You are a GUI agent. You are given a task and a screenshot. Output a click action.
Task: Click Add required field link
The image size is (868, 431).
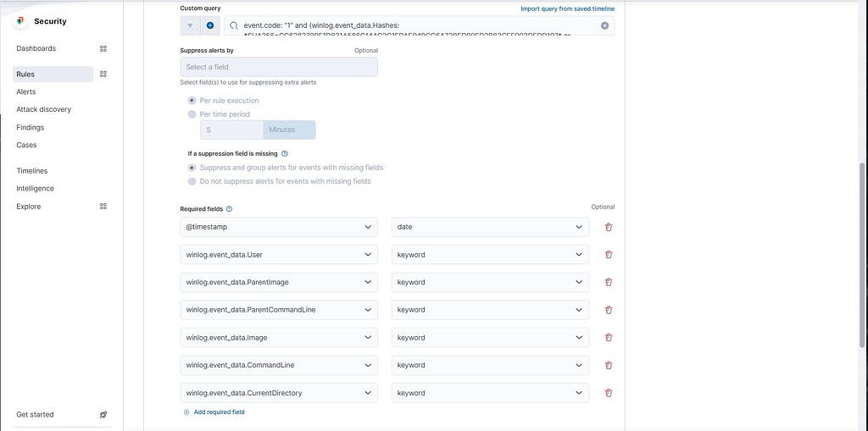pyautogui.click(x=214, y=412)
